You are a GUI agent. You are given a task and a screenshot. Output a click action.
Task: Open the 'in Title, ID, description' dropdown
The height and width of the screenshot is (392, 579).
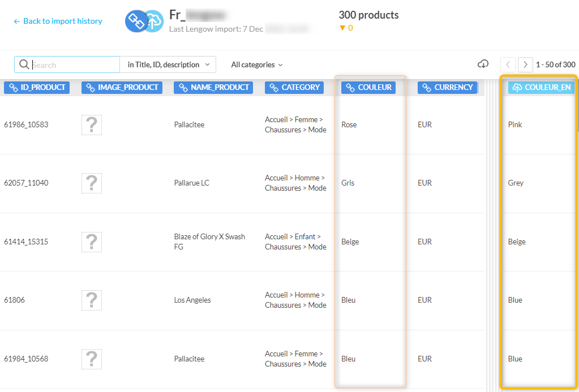click(168, 64)
